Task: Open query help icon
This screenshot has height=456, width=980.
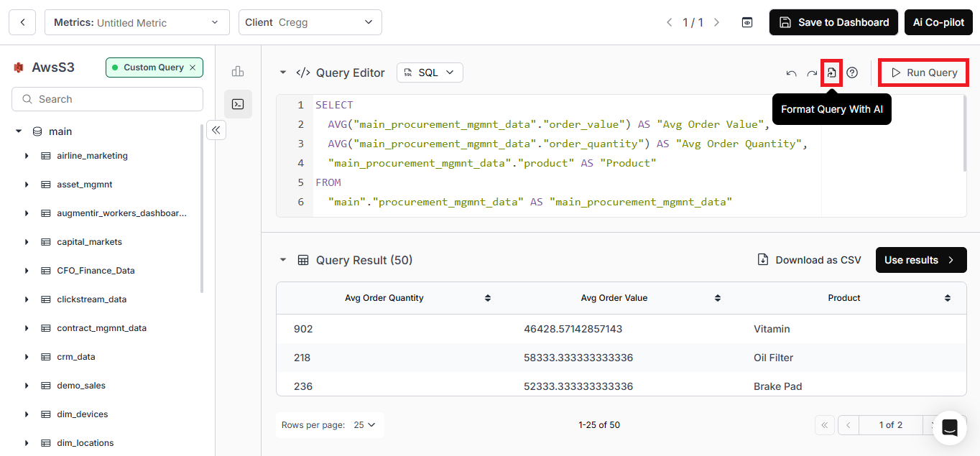Action: (852, 73)
